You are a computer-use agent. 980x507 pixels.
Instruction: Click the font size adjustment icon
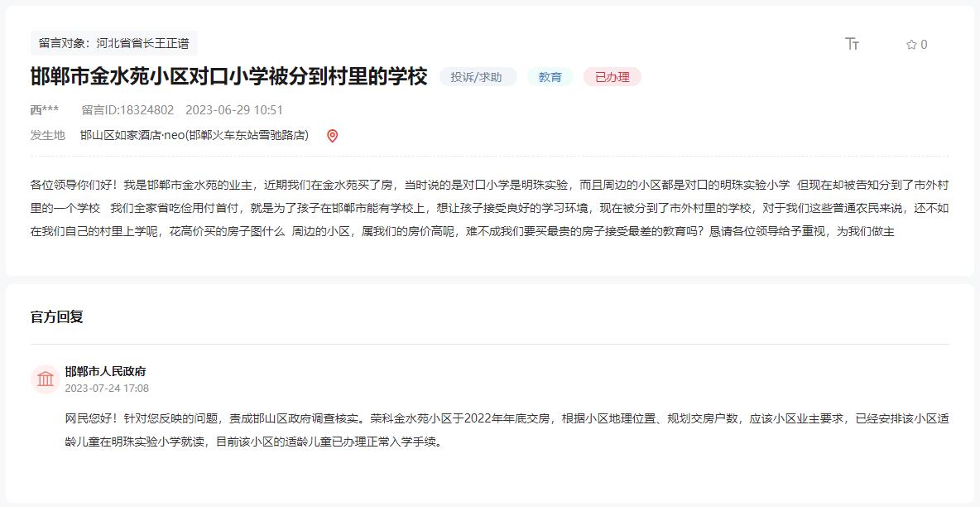click(852, 44)
